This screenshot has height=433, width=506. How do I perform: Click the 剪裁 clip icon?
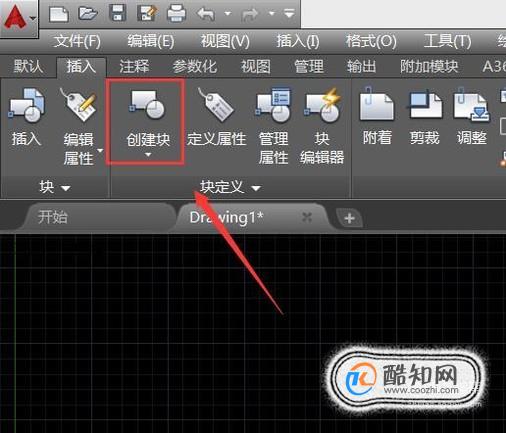[x=425, y=105]
